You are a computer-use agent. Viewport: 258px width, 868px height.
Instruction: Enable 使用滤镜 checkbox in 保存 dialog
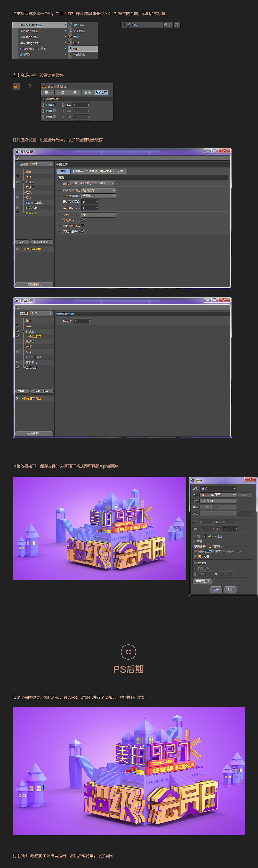(x=195, y=556)
